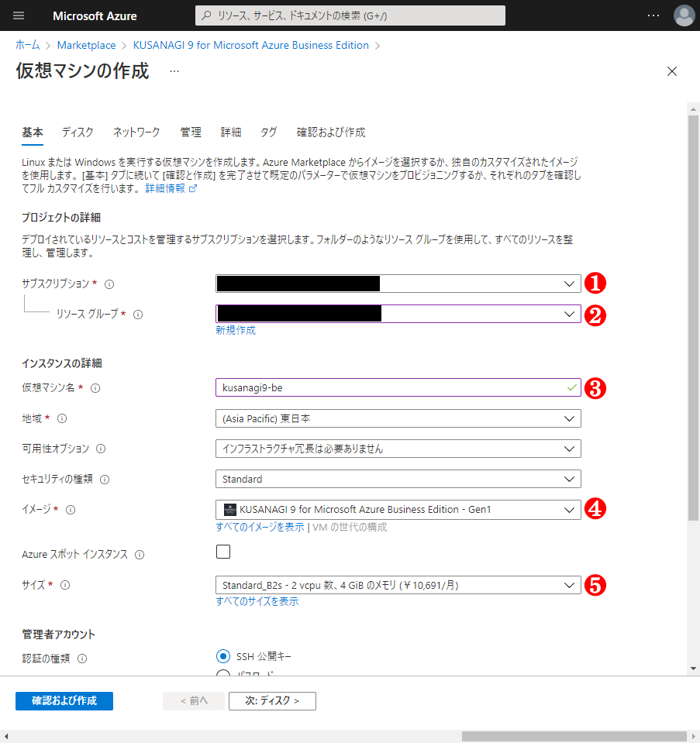Viewport: 700px width, 743px height.
Task: Open KUSANAGI 9 Business Edition breadcrumb link
Action: point(251,45)
